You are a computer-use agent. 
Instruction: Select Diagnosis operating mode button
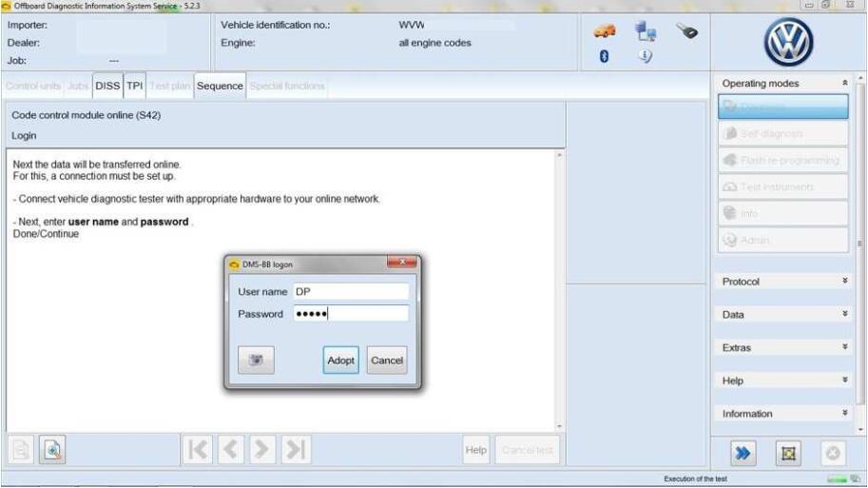(782, 107)
